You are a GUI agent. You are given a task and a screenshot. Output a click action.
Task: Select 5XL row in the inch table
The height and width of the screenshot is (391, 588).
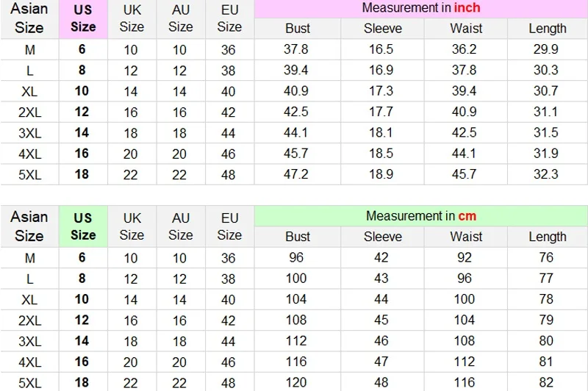pos(294,174)
